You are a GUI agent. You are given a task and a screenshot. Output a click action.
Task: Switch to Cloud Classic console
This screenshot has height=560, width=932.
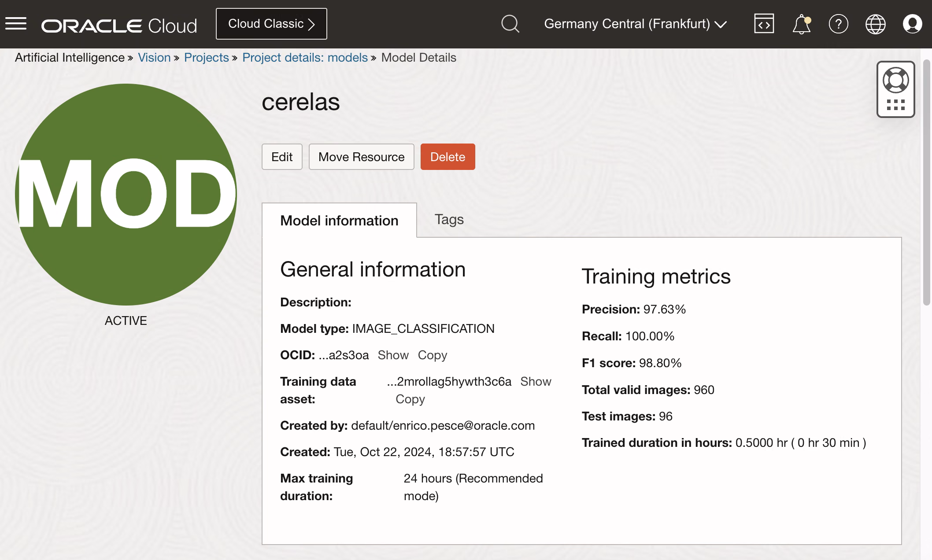point(271,24)
